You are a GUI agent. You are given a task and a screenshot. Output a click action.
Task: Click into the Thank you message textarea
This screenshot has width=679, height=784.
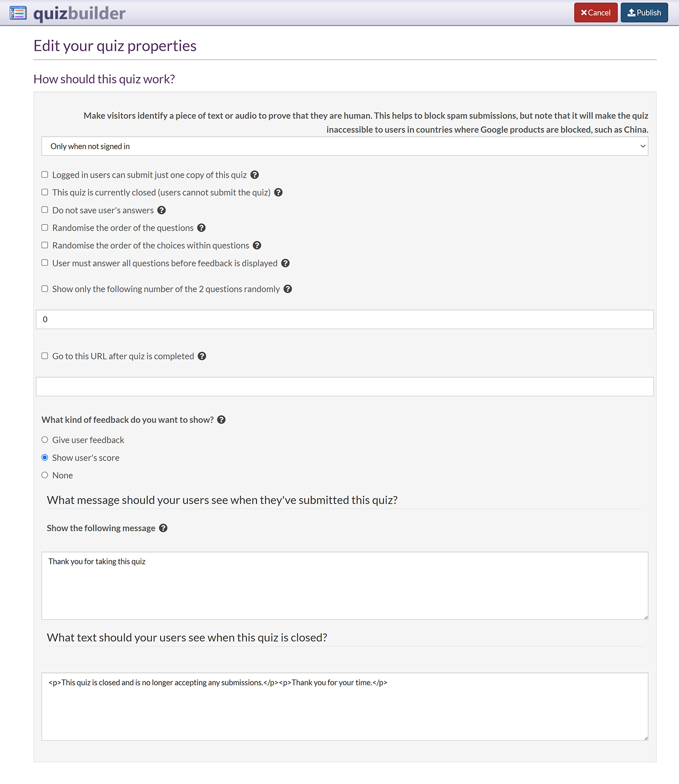click(345, 586)
